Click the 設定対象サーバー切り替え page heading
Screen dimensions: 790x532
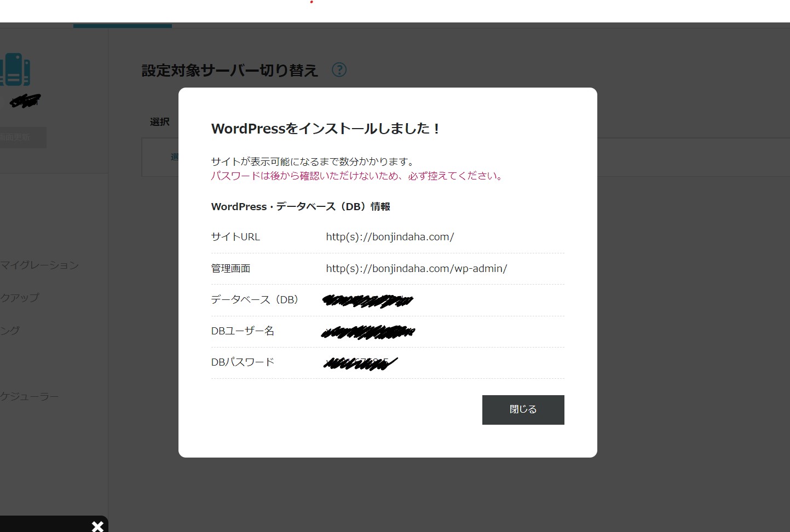[x=230, y=71]
